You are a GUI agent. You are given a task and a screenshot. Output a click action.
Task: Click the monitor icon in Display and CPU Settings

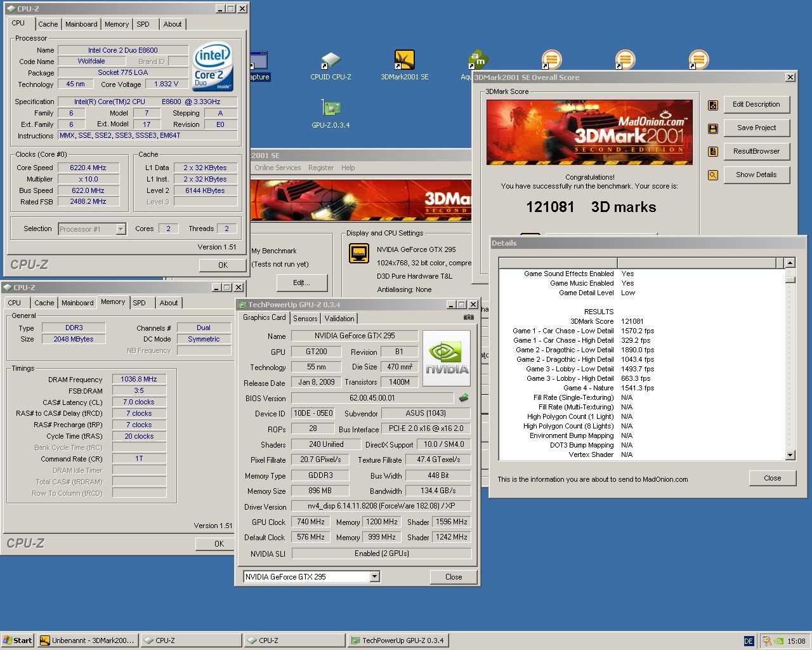point(359,253)
